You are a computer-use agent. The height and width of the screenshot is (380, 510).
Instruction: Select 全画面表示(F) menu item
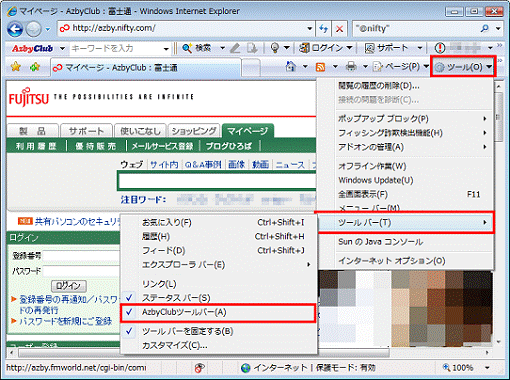pos(405,194)
